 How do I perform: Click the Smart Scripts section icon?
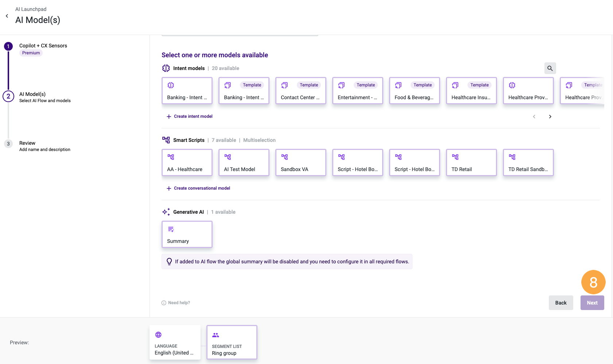point(166,140)
